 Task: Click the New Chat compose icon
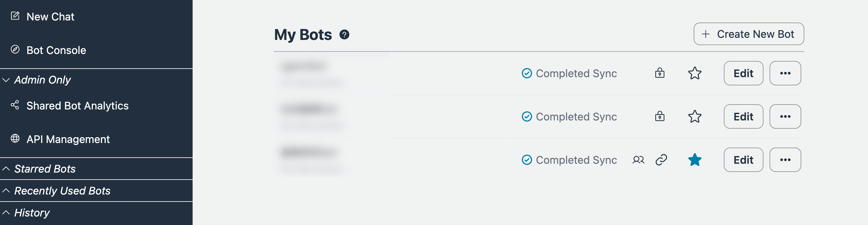15,16
